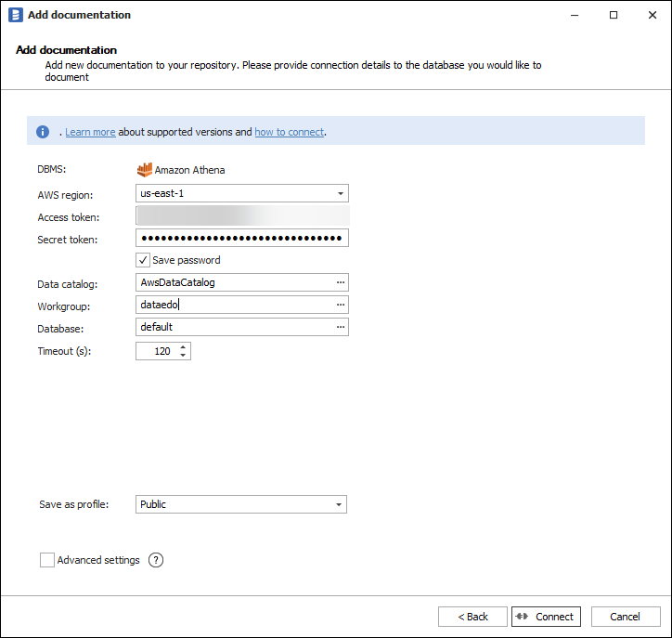The image size is (672, 638).
Task: Open the Learn more link
Action: coord(90,132)
